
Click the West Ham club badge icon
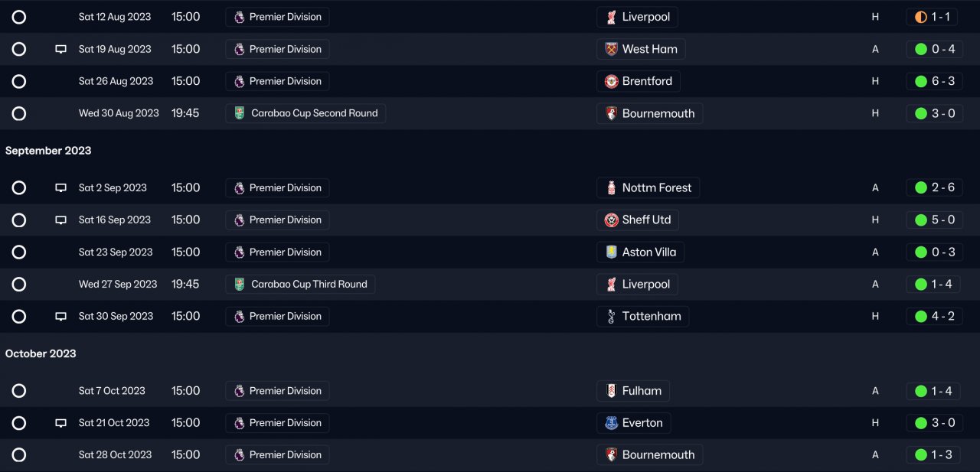click(x=611, y=49)
